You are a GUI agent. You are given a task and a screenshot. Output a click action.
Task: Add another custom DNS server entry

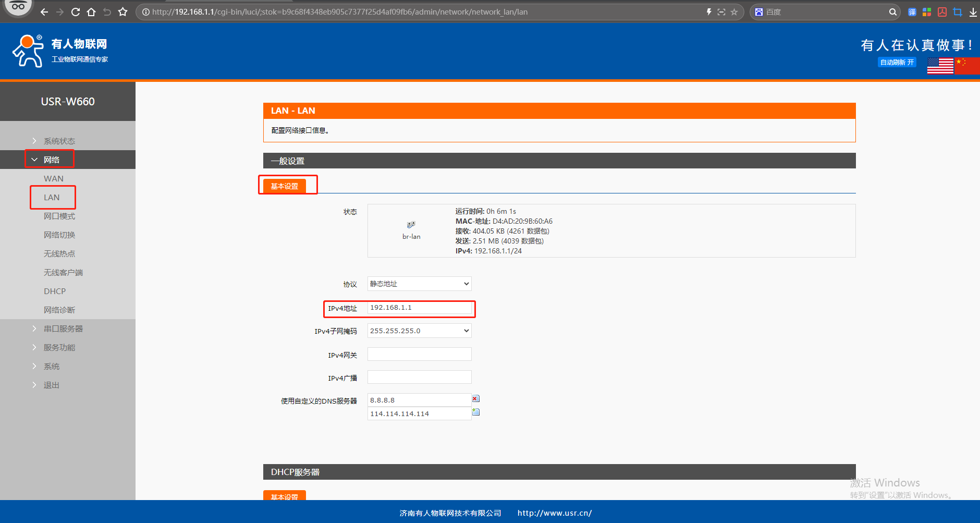(475, 412)
